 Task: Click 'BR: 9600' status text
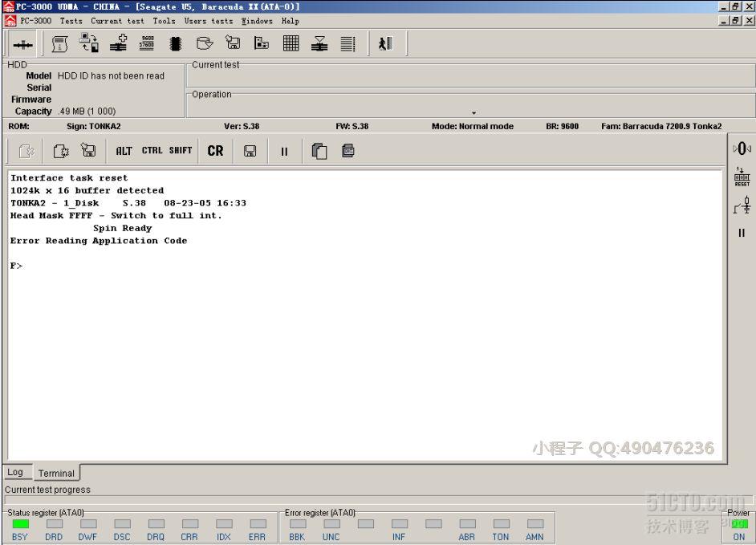[562, 126]
